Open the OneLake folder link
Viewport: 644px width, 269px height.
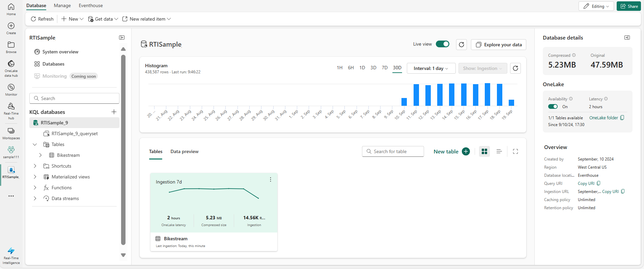(x=604, y=118)
